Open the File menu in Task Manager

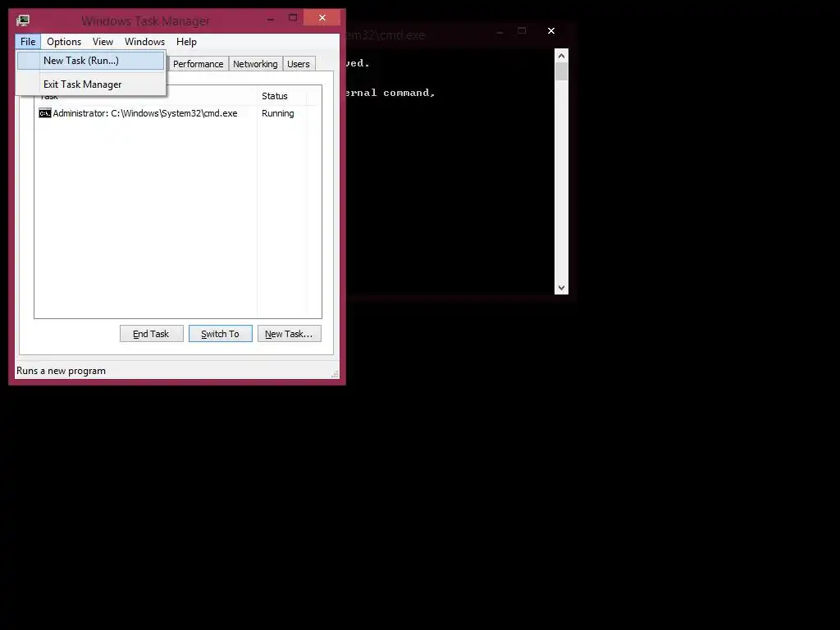[28, 42]
